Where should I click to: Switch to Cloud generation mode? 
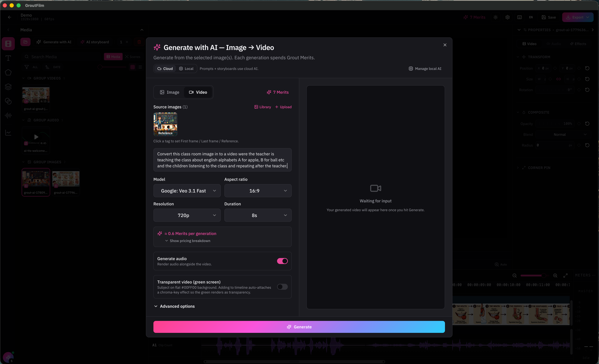[165, 69]
